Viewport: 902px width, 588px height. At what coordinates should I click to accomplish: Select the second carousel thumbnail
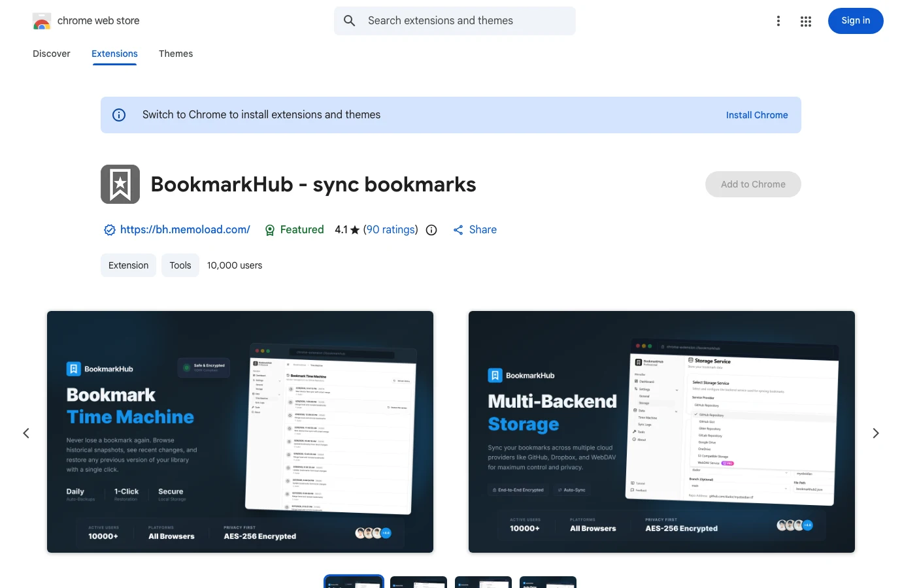point(418,582)
